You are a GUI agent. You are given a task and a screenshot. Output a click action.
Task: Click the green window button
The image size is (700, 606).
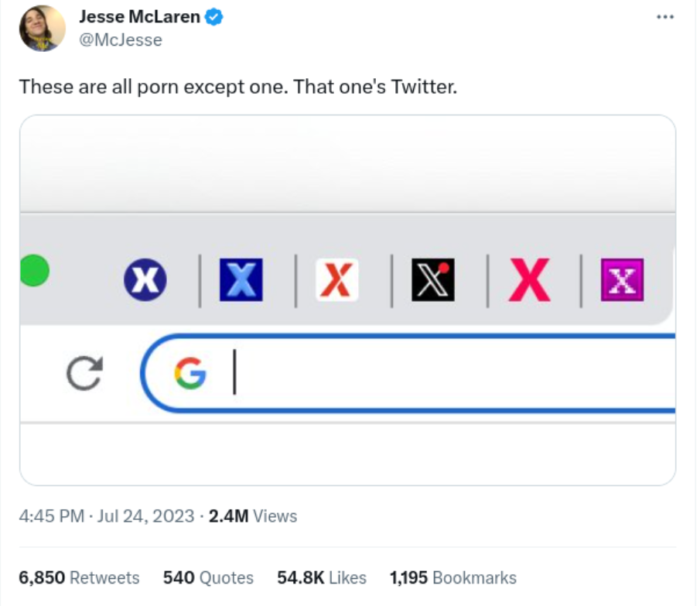coord(34,271)
